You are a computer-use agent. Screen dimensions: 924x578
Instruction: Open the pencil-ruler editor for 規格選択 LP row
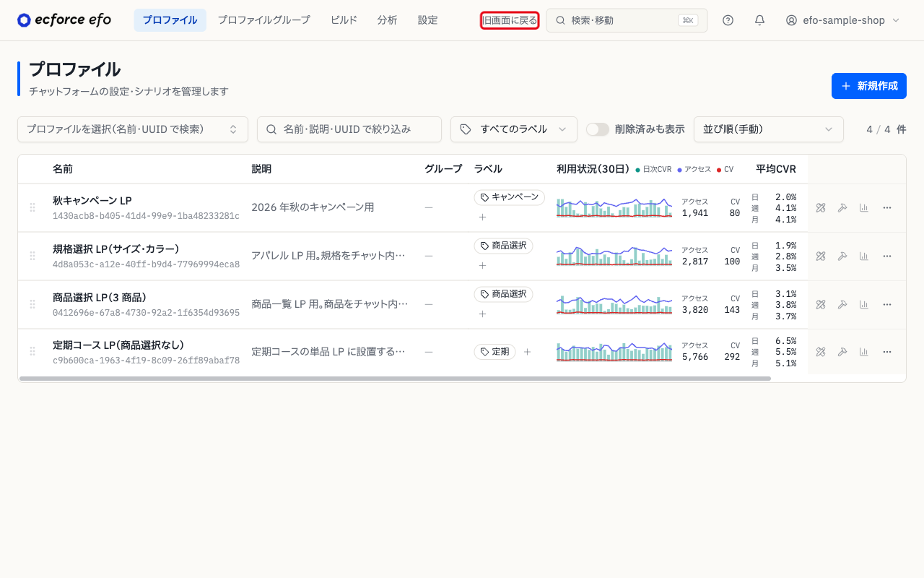coord(820,256)
